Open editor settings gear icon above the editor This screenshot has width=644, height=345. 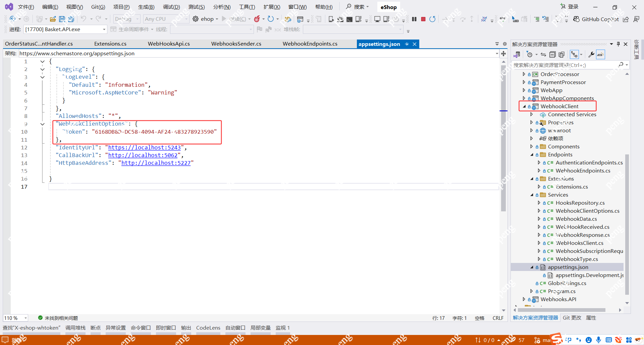tap(505, 44)
